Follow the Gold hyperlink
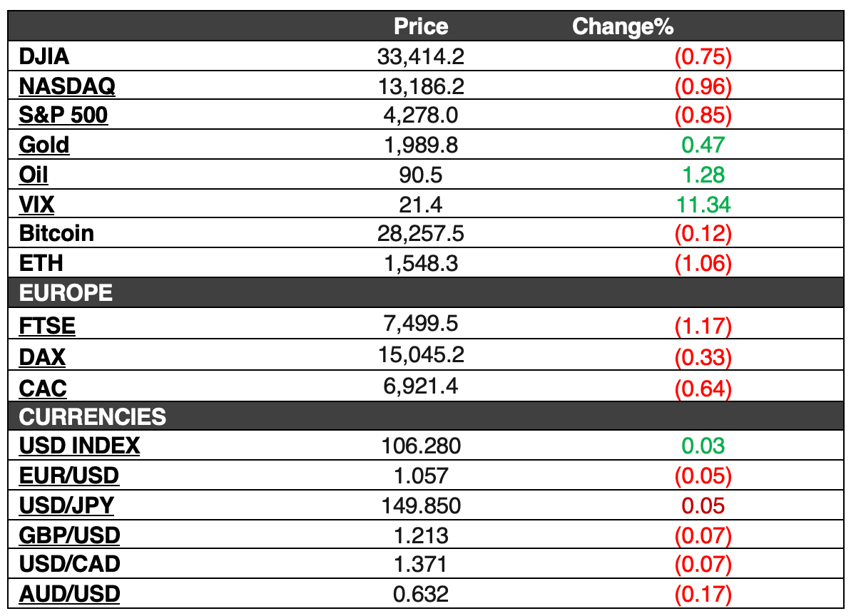Image resolution: width=856 pixels, height=616 pixels. 44,145
